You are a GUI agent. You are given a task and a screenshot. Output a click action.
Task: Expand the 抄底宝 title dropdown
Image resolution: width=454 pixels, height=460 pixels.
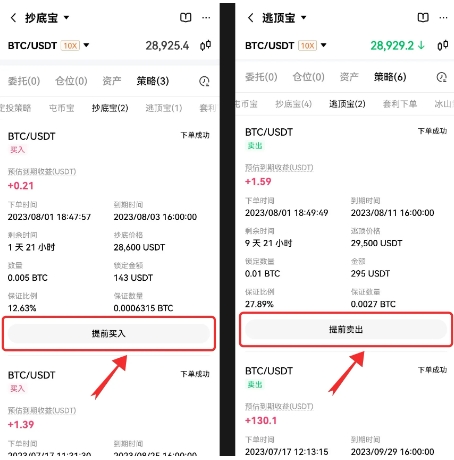[x=66, y=17]
